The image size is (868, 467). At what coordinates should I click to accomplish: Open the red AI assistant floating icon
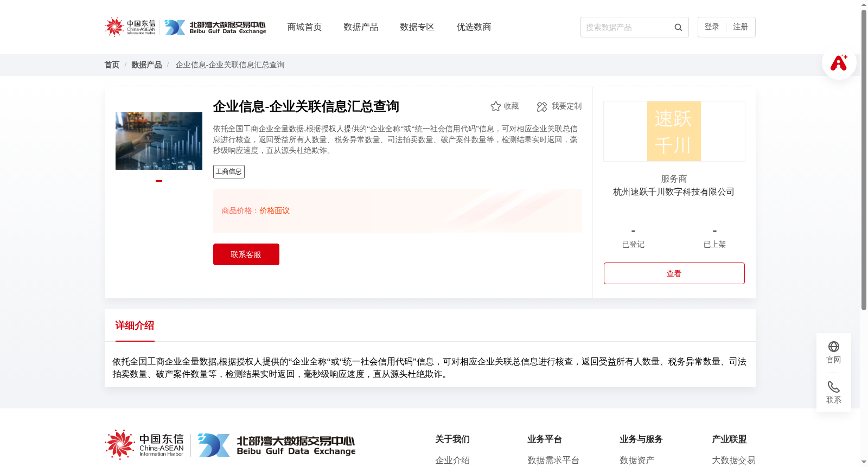[839, 62]
